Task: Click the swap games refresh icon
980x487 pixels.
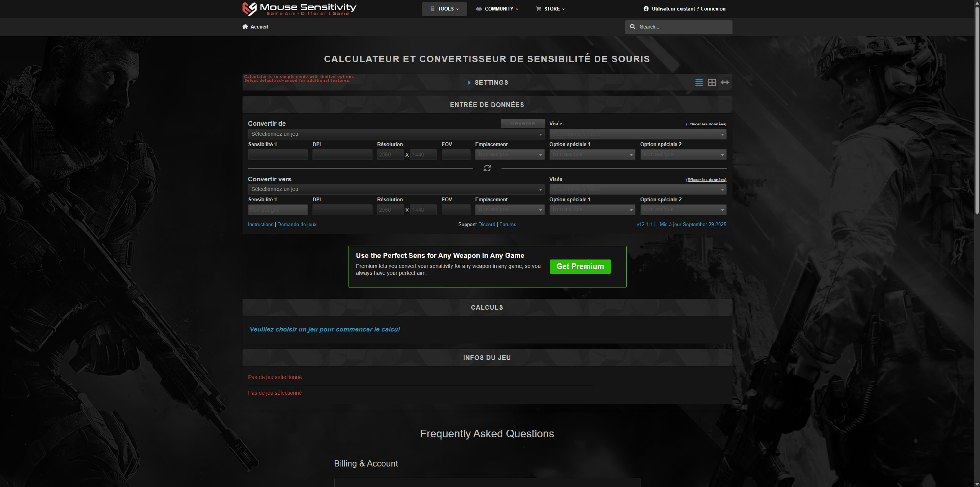Action: 487,168
